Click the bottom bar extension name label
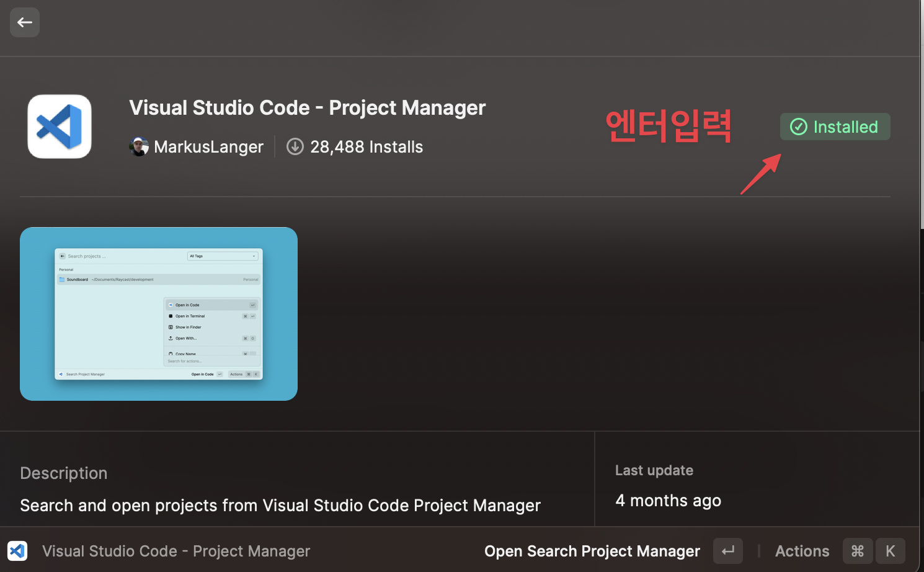 point(176,551)
